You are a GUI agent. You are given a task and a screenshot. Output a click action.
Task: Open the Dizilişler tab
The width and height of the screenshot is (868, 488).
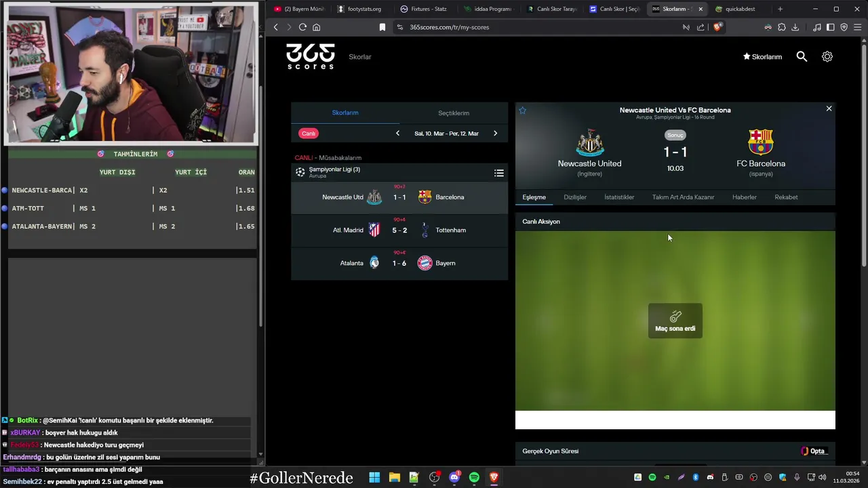[575, 197]
